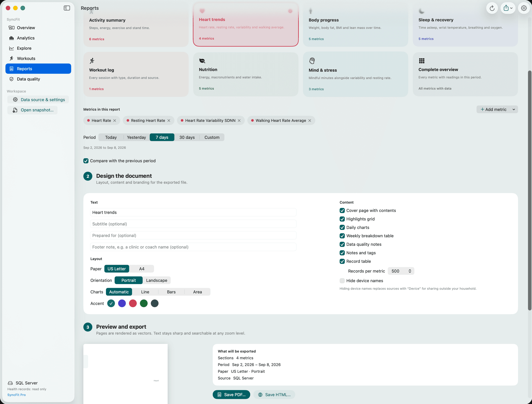Open Data quality section
The height and width of the screenshot is (404, 532).
38,79
